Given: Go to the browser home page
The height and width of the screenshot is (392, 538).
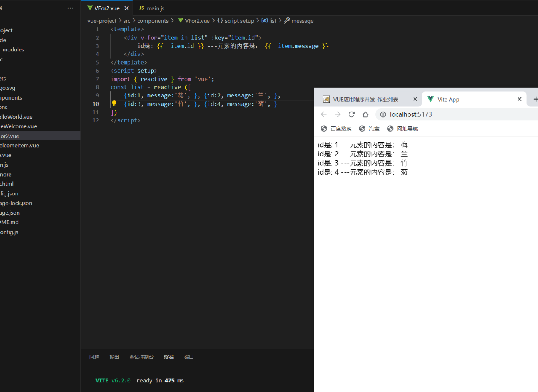Looking at the screenshot, I should click(x=365, y=114).
